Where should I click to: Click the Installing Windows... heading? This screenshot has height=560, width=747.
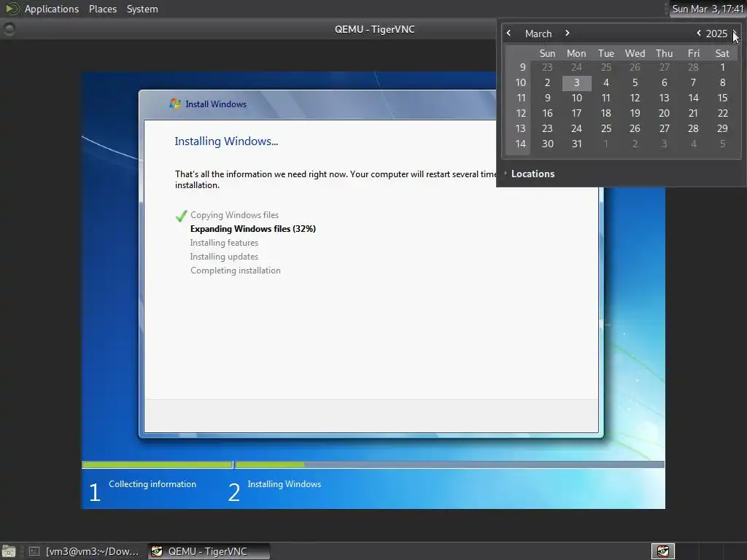coord(226,141)
